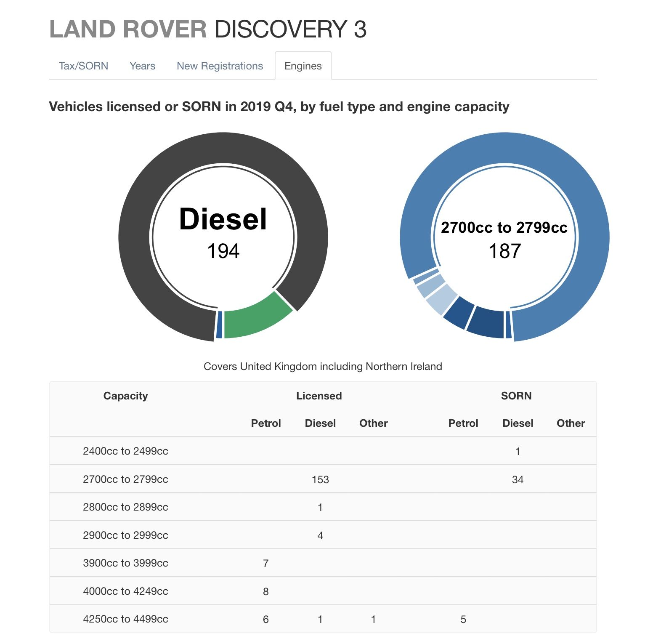Click the value 34 in SORN Diesel
This screenshot has height=644, width=645.
[518, 479]
